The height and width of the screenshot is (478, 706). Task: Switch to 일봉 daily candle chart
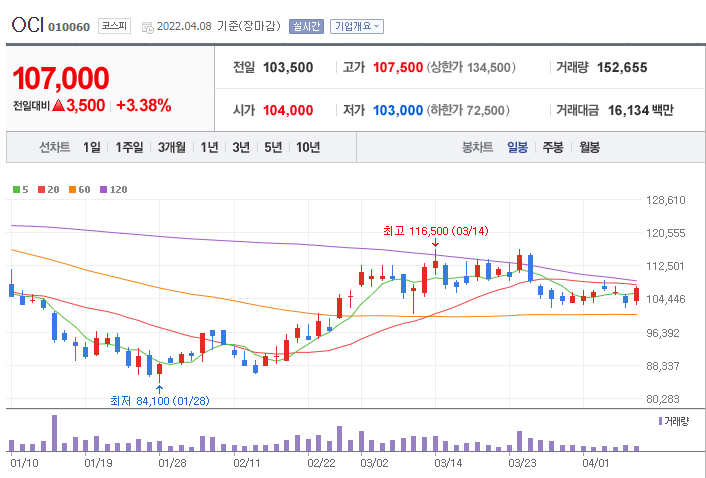click(x=517, y=147)
